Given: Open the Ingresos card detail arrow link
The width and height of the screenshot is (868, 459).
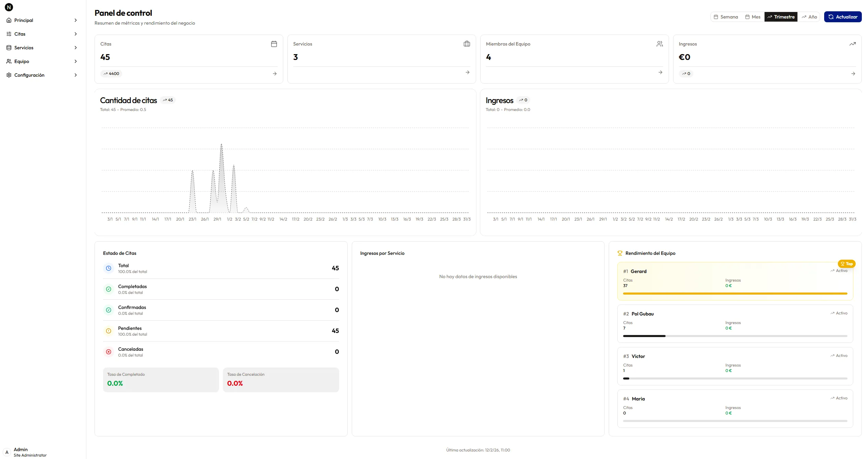Looking at the screenshot, I should (853, 73).
